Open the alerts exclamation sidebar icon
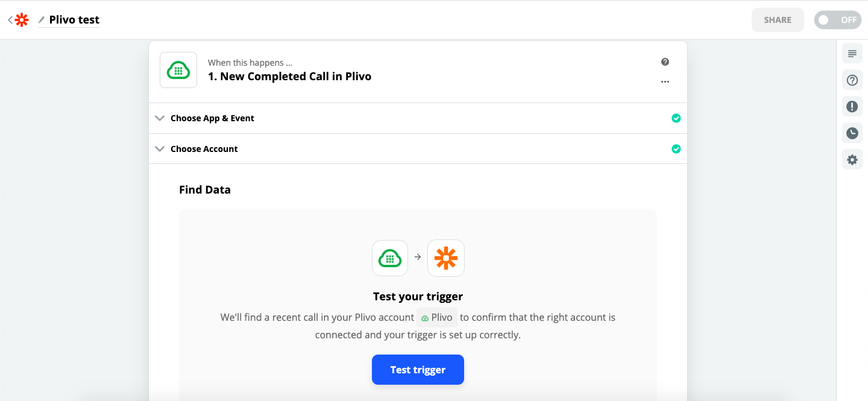The height and width of the screenshot is (401, 868). click(x=852, y=107)
